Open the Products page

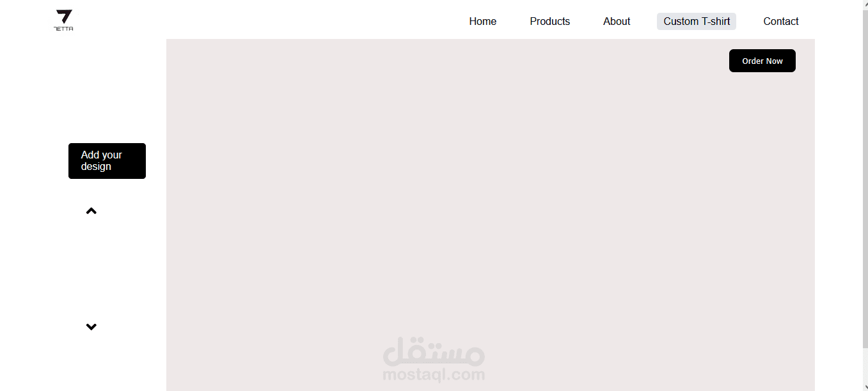(x=549, y=21)
